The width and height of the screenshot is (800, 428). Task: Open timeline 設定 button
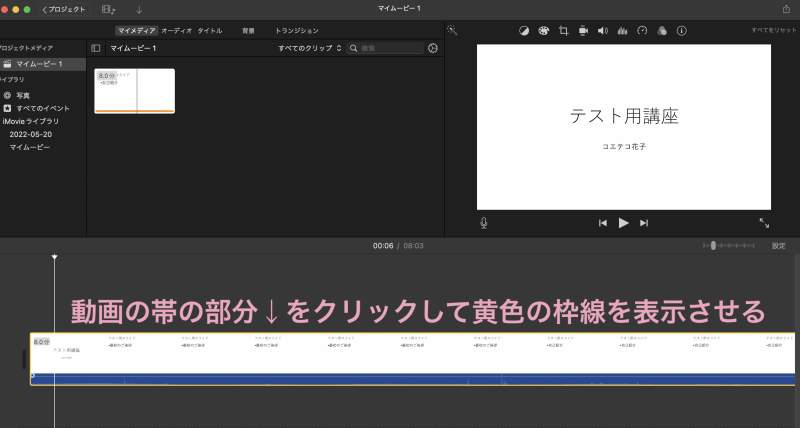click(x=779, y=246)
